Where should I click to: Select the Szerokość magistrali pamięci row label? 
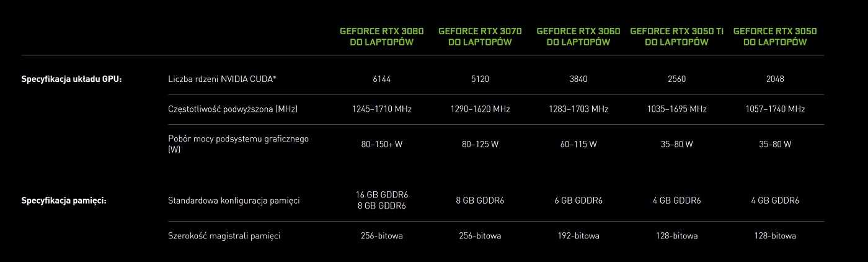(224, 236)
